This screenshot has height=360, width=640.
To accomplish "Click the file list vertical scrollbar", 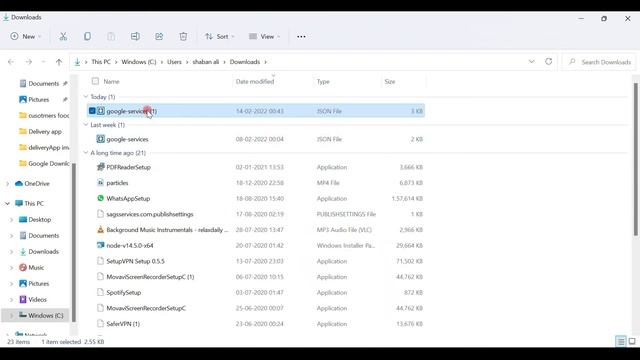I will pyautogui.click(x=636, y=159).
